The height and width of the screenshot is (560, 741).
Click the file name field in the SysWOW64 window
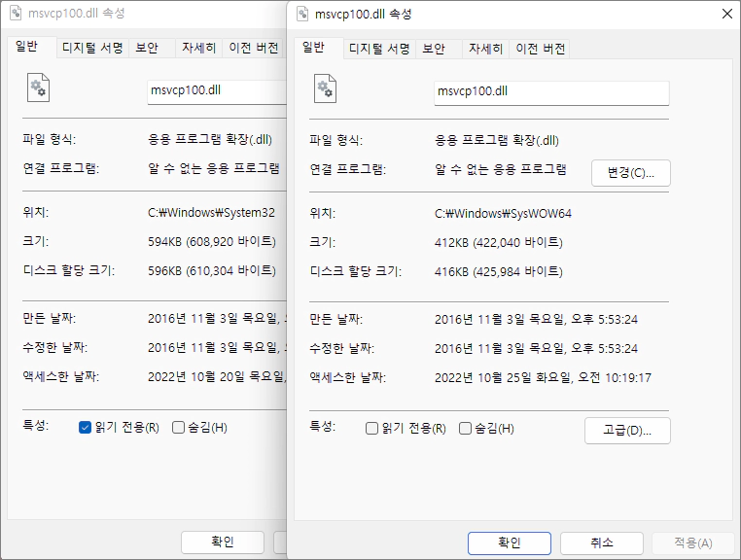[551, 92]
